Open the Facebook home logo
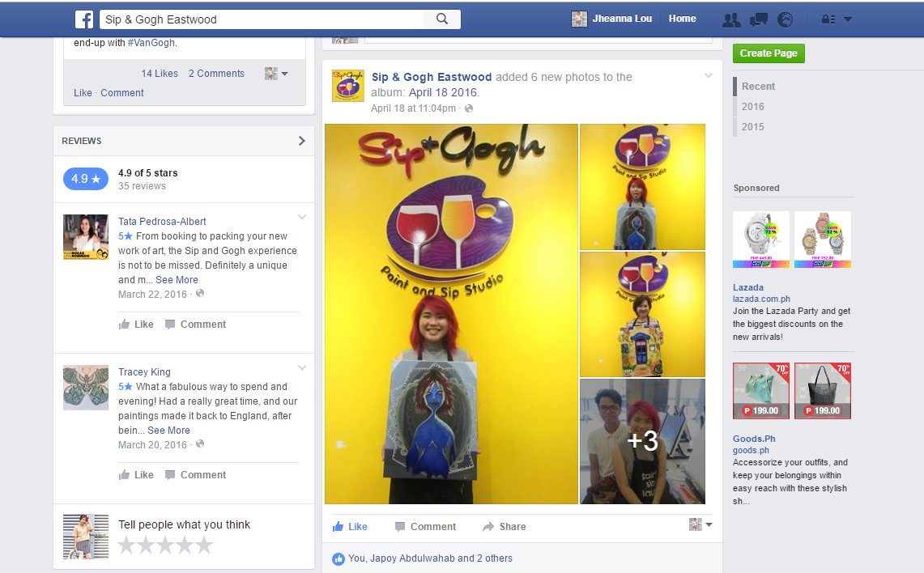 (84, 19)
